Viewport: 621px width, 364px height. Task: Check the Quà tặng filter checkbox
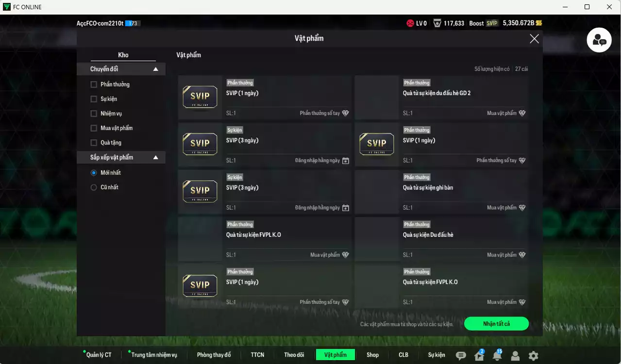[x=94, y=143]
